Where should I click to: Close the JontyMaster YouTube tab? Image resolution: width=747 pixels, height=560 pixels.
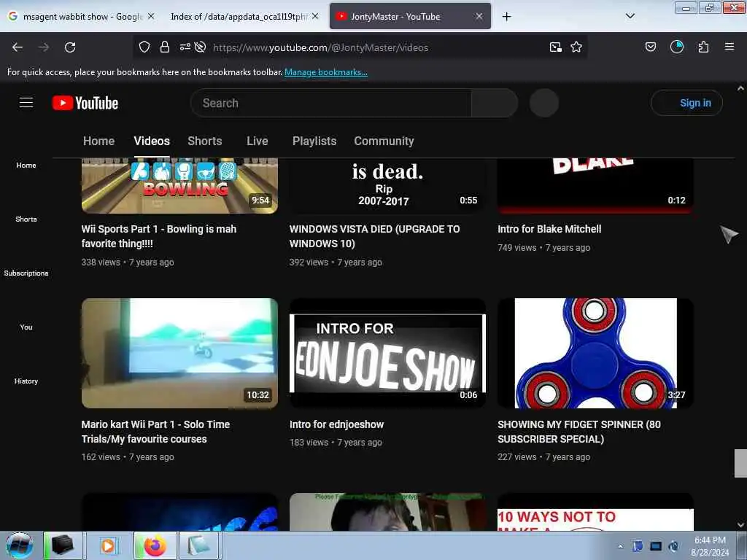479,16
